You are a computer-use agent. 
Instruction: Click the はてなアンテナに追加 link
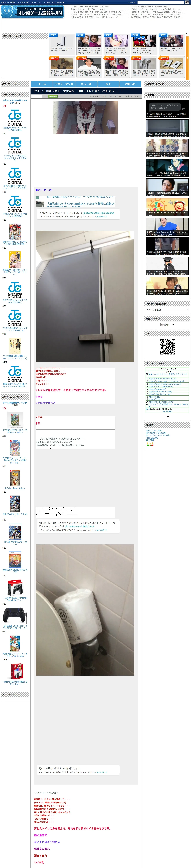pyautogui.click(x=156, y=433)
